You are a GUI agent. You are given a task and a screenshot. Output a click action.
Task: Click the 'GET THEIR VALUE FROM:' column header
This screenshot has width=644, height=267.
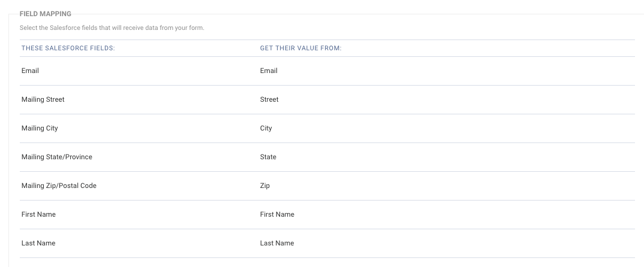click(x=300, y=48)
